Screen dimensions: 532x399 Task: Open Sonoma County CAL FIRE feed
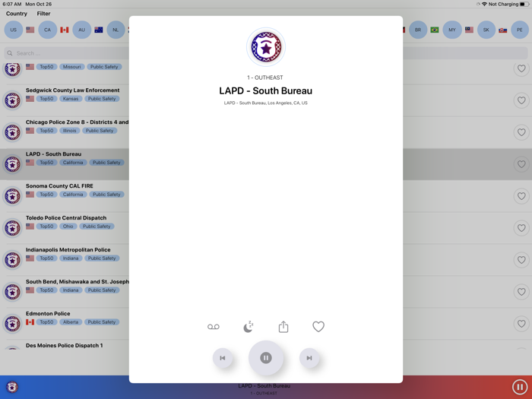59,186
